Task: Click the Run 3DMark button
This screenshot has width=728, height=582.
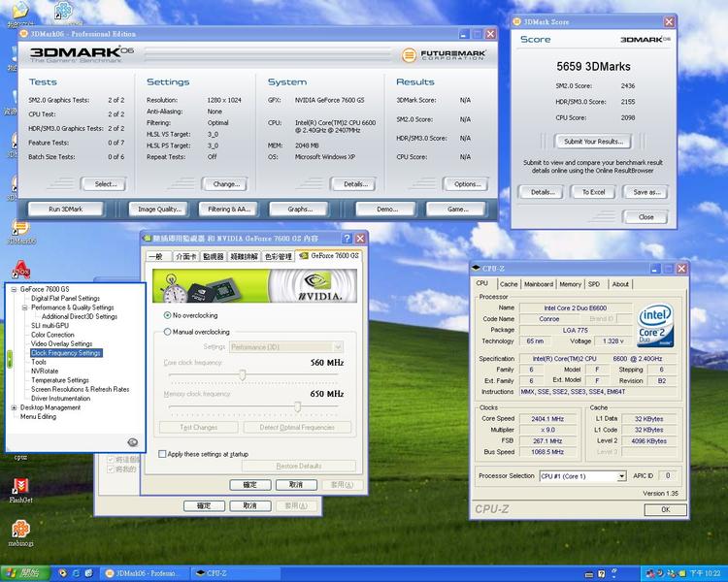Action: [65, 209]
